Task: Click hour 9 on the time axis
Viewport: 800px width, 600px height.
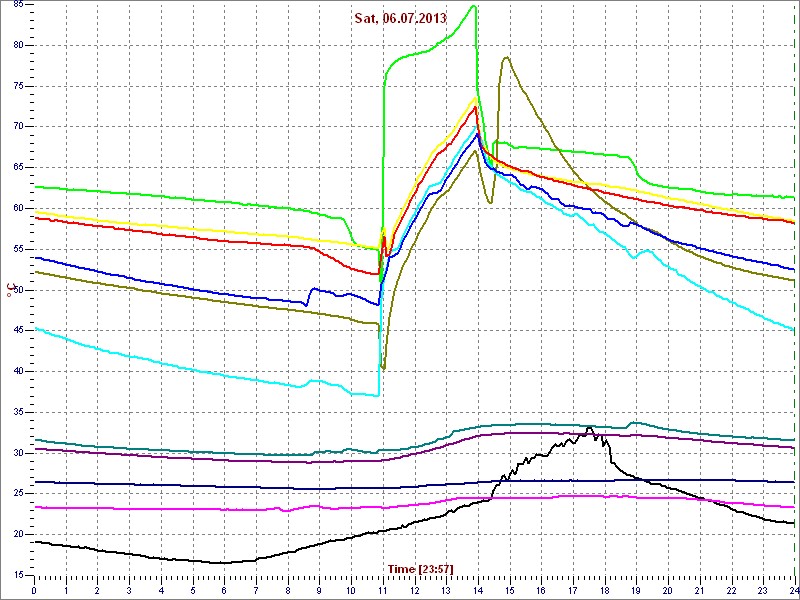Action: click(x=319, y=590)
